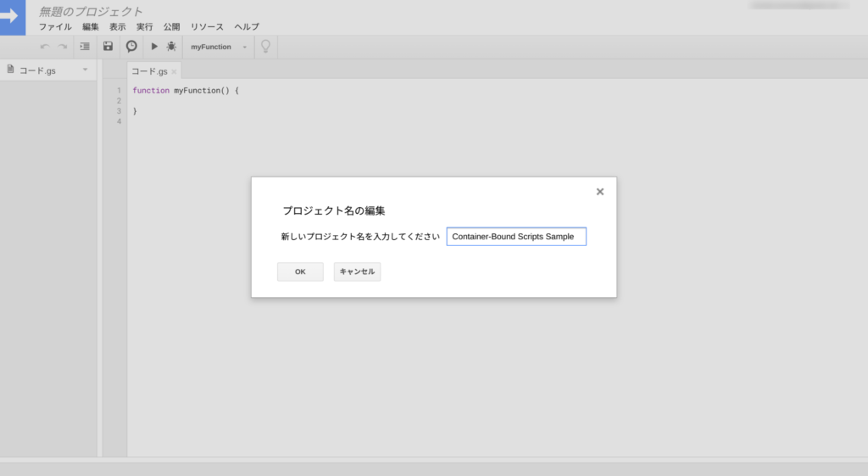The image size is (868, 476).
Task: Select the コード.gs editor tab
Action: click(x=148, y=71)
